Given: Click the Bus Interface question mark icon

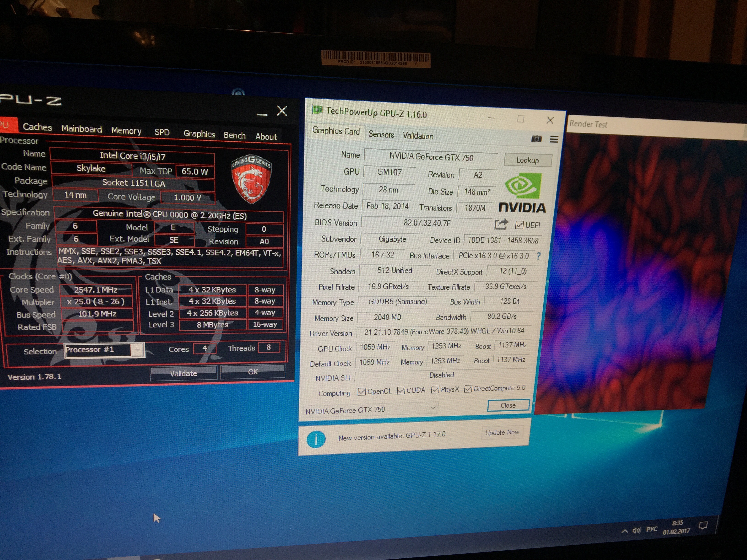Looking at the screenshot, I should pyautogui.click(x=538, y=256).
